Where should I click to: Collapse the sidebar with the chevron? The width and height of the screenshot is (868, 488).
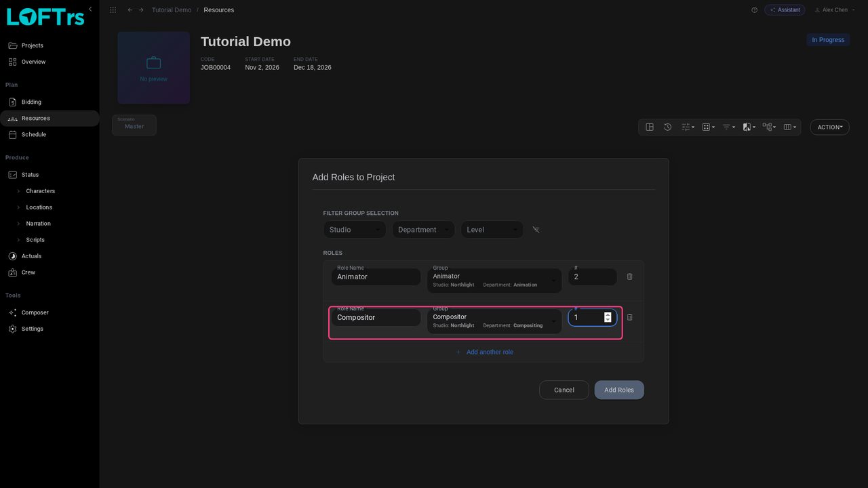pos(90,9)
